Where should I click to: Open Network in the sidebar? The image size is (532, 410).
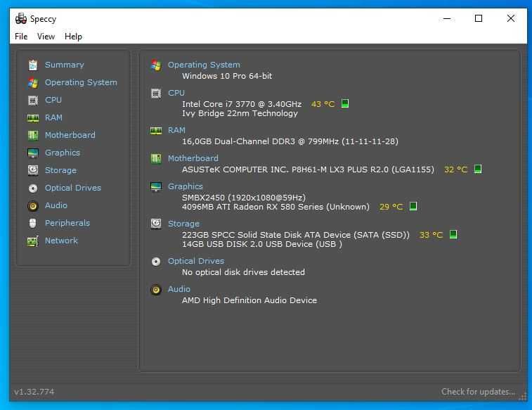(61, 241)
